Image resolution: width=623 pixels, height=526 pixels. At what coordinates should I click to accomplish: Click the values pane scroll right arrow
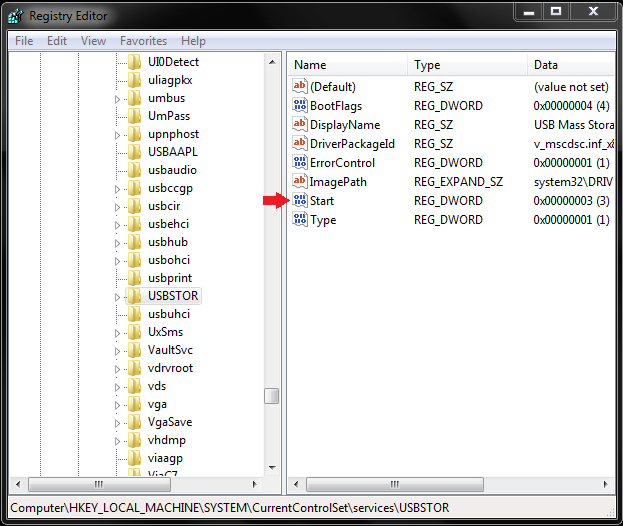click(606, 484)
